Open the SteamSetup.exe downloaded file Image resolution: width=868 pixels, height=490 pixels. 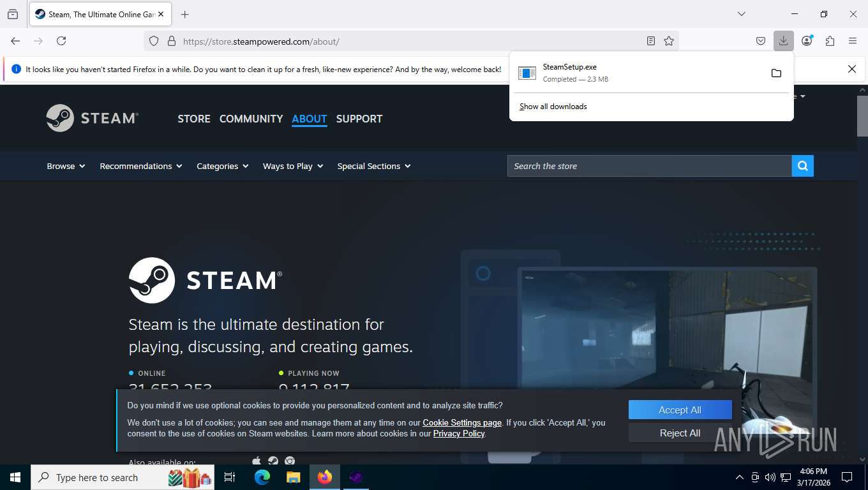[x=638, y=73]
